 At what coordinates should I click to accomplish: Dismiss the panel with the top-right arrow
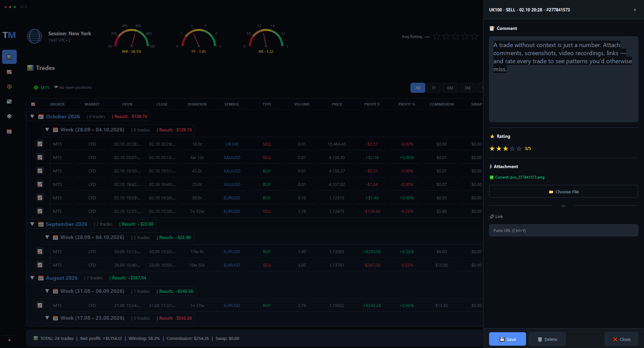pos(635,10)
